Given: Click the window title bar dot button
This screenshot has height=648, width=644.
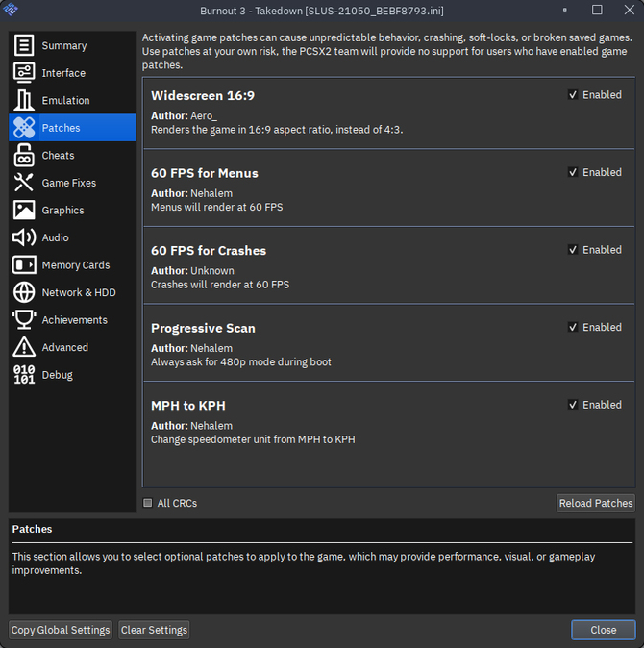Looking at the screenshot, I should coord(564,10).
